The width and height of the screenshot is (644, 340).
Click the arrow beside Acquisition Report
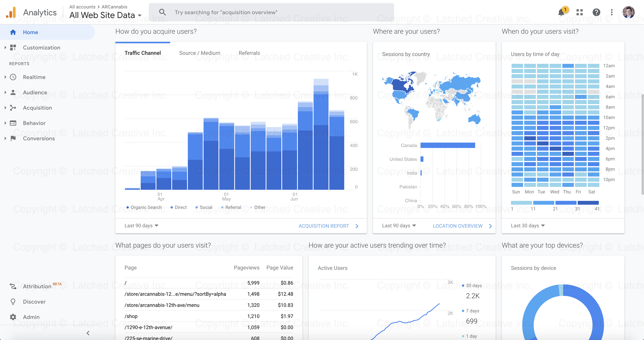357,226
